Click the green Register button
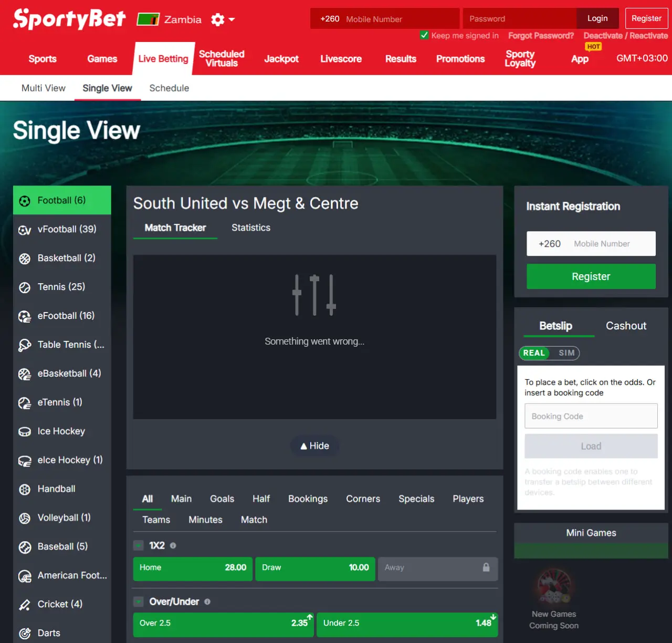 pyautogui.click(x=591, y=276)
